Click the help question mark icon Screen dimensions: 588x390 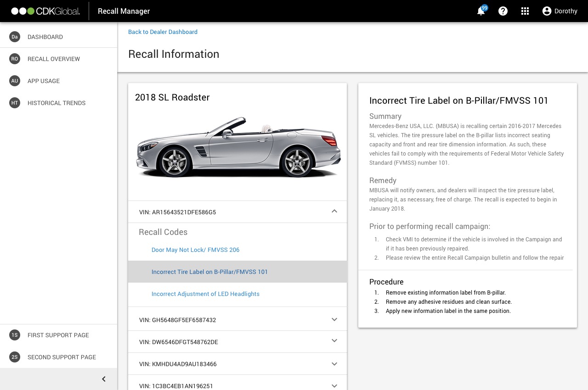coord(503,11)
